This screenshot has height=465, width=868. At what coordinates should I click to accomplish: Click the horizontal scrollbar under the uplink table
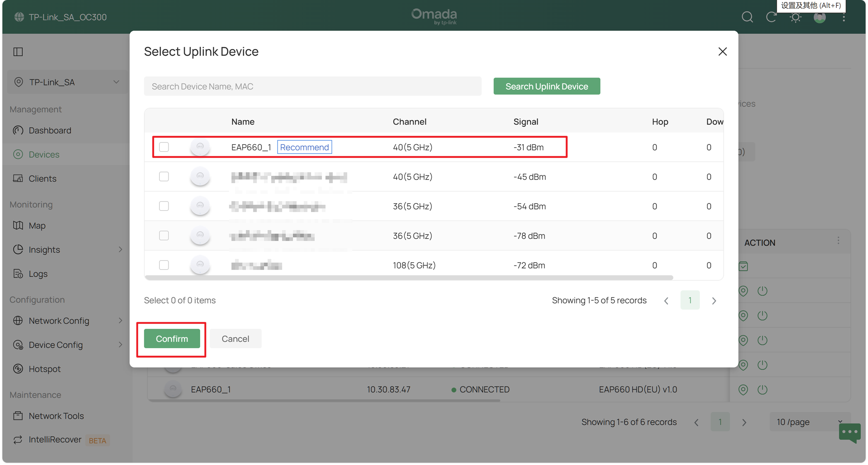click(x=409, y=278)
